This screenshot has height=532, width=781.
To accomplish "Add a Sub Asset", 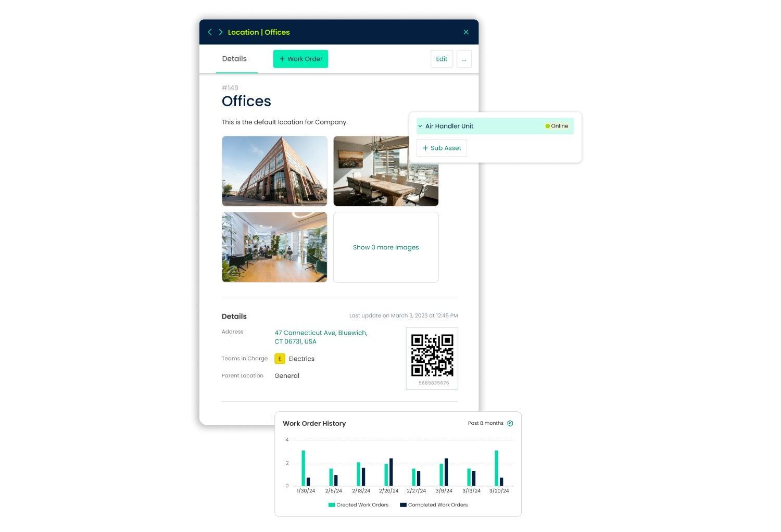I will pos(442,148).
